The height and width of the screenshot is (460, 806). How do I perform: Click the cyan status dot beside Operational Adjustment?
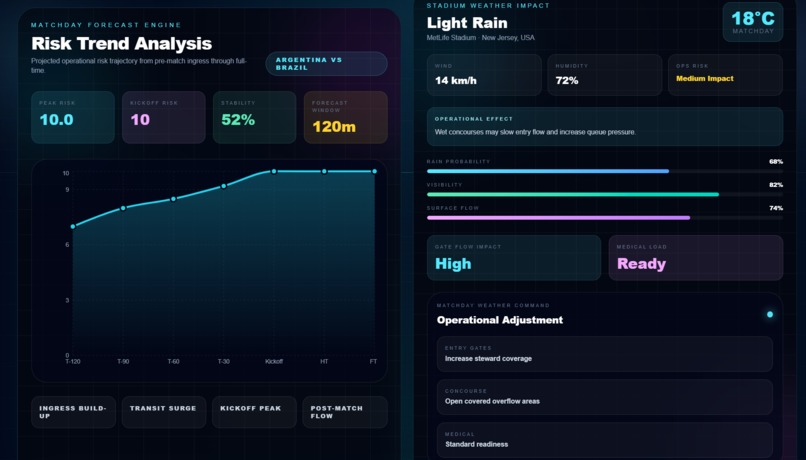pyautogui.click(x=770, y=315)
